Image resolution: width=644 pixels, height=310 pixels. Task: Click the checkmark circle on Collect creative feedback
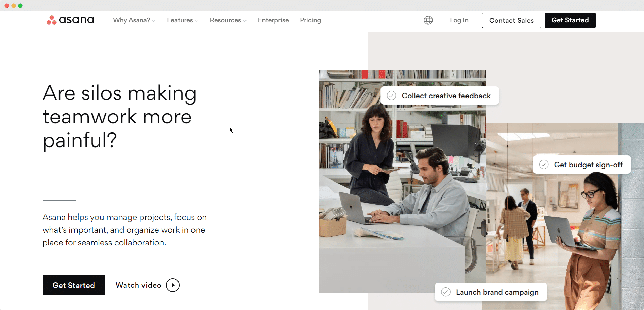click(x=391, y=96)
